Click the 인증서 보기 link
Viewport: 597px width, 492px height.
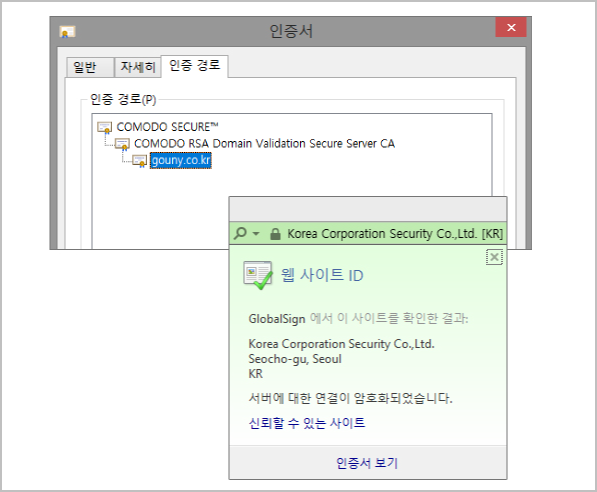pyautogui.click(x=367, y=463)
